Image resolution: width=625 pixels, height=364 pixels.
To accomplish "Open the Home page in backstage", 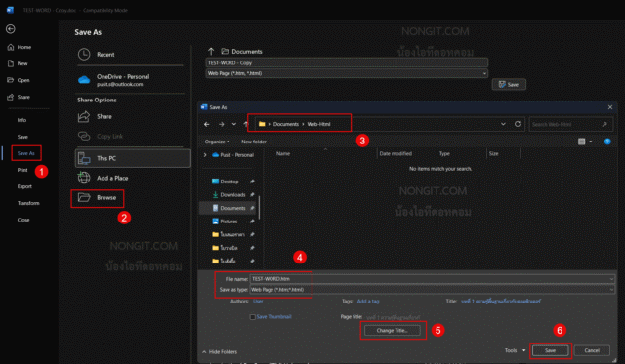I will (x=20, y=47).
